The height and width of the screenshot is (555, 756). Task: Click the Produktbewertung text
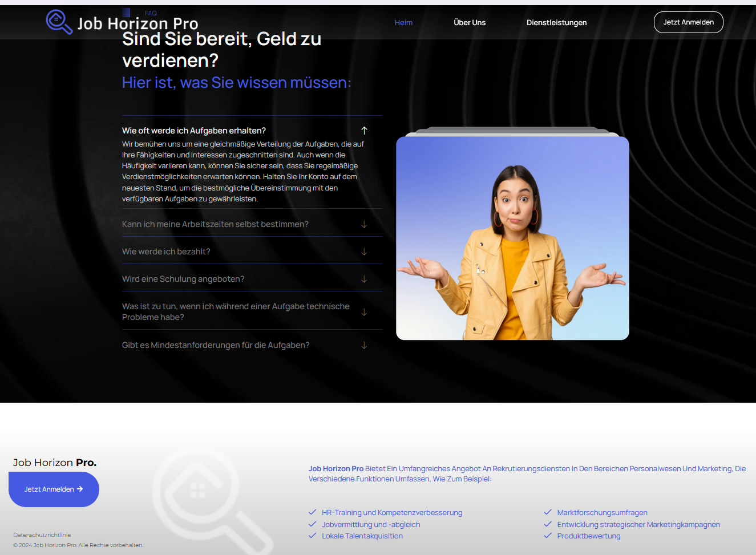[x=589, y=536]
